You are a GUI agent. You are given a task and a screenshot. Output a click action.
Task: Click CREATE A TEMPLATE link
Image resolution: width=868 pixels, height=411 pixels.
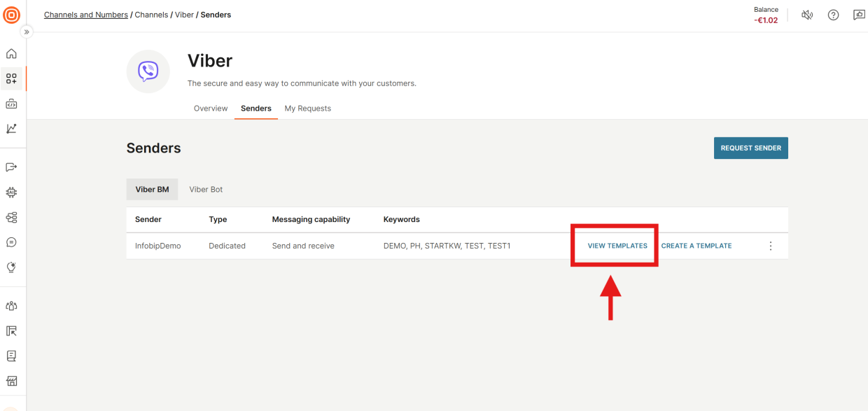[696, 246]
